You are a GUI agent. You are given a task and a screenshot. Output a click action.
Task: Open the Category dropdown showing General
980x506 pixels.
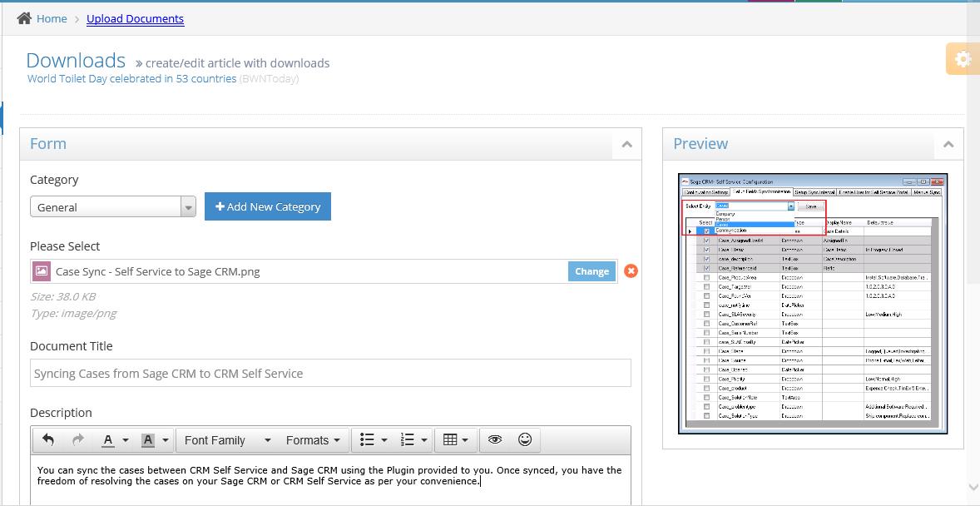[x=113, y=207]
